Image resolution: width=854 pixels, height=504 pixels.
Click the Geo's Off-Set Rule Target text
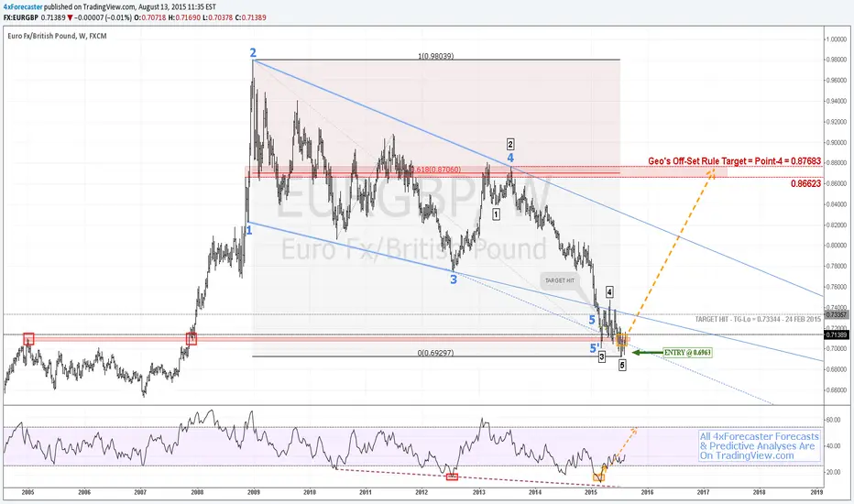[x=734, y=161]
